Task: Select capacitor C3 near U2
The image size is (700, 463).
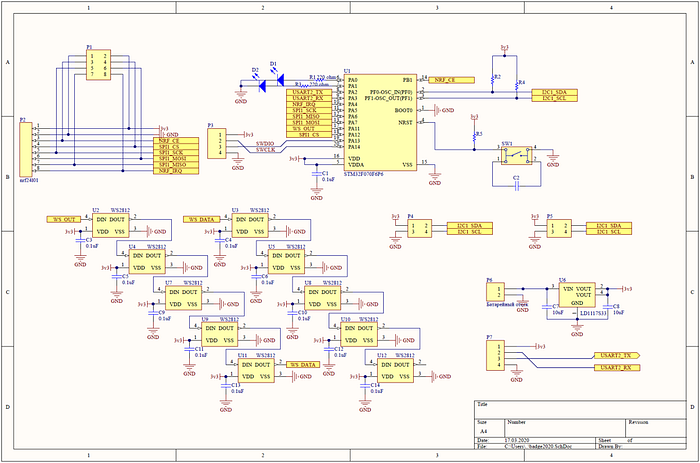Action: click(80, 240)
